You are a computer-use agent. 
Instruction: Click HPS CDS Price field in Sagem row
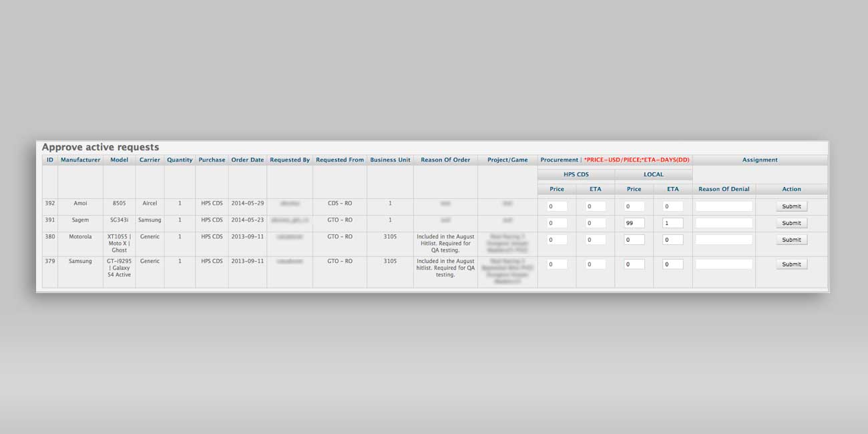tap(557, 223)
